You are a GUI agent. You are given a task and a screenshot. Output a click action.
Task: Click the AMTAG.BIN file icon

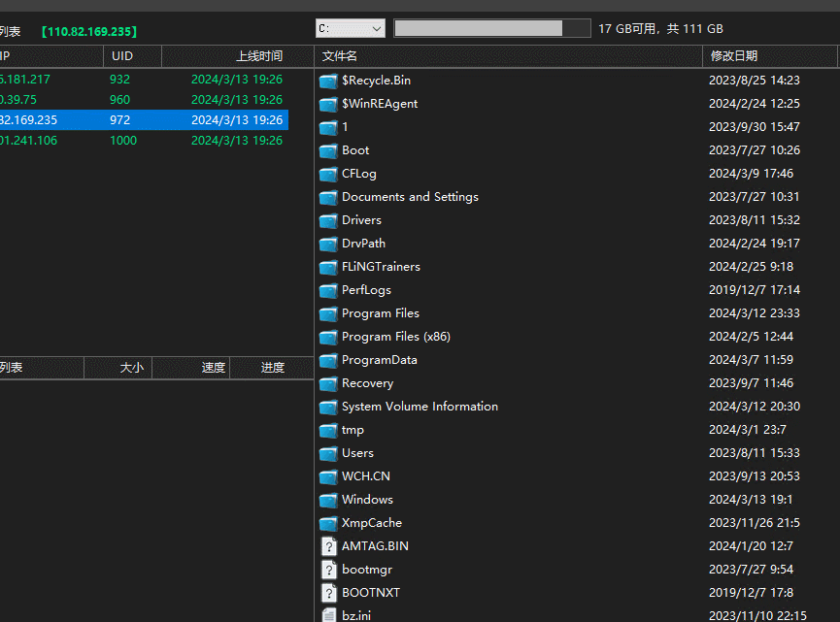(328, 546)
